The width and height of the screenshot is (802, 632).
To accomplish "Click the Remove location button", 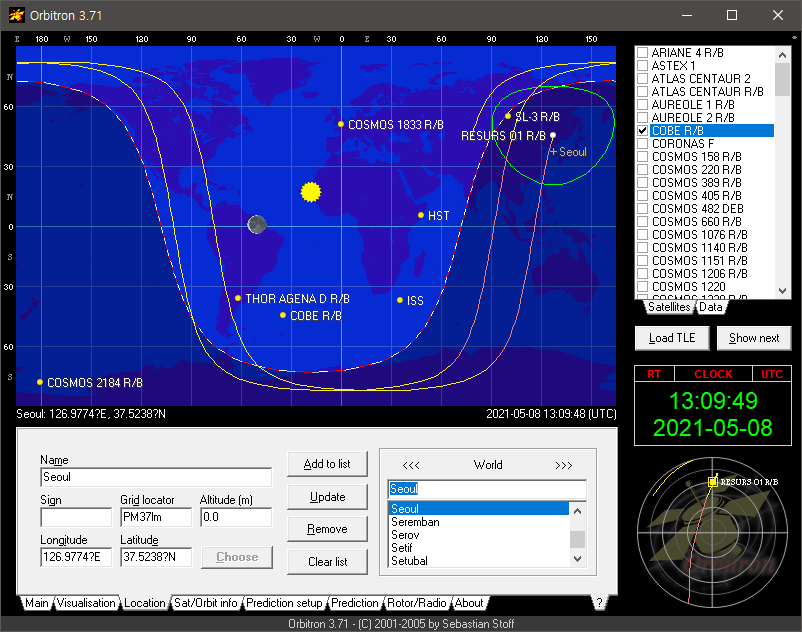I will pos(327,529).
